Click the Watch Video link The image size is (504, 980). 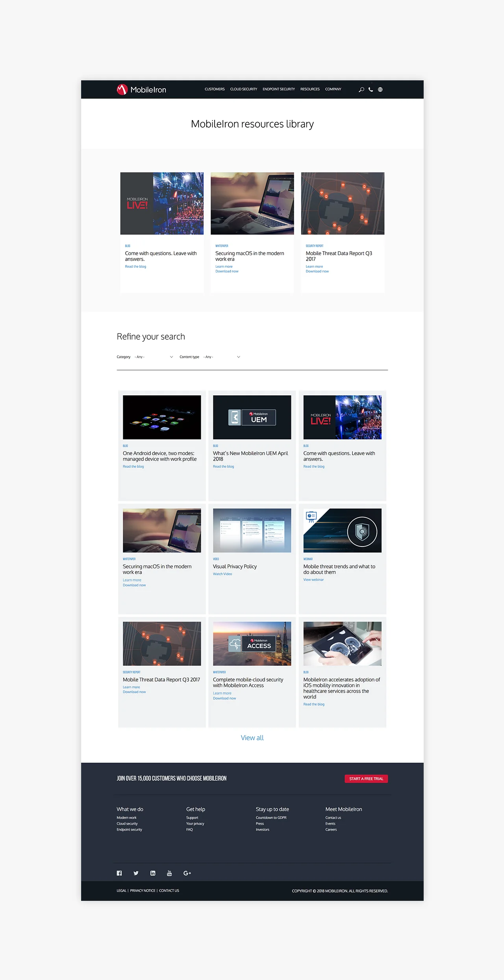tap(222, 574)
